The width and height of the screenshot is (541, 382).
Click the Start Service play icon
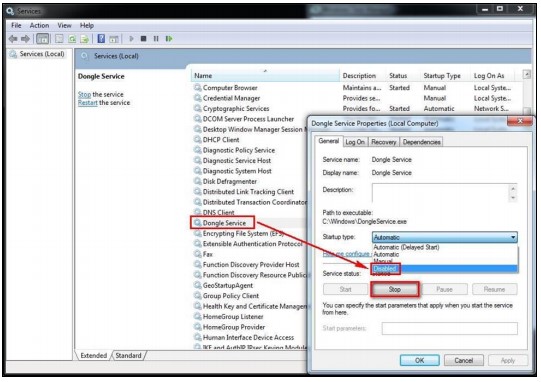(x=131, y=39)
